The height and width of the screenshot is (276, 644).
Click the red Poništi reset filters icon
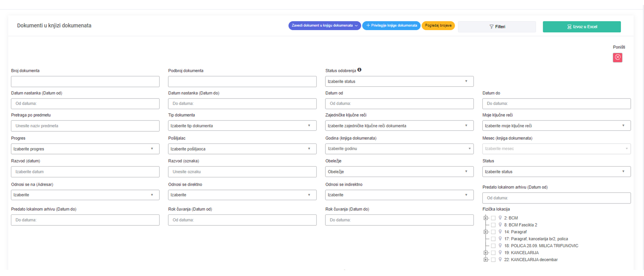click(618, 57)
